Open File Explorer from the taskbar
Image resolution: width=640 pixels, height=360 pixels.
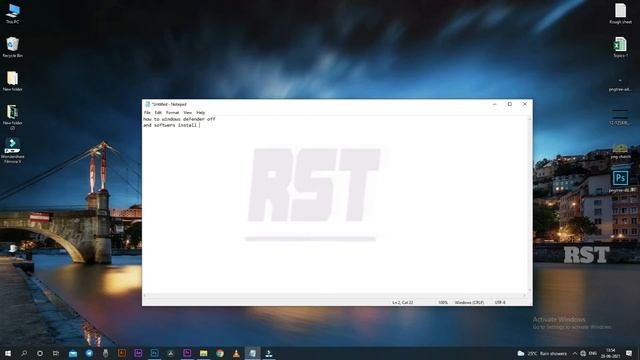(203, 353)
